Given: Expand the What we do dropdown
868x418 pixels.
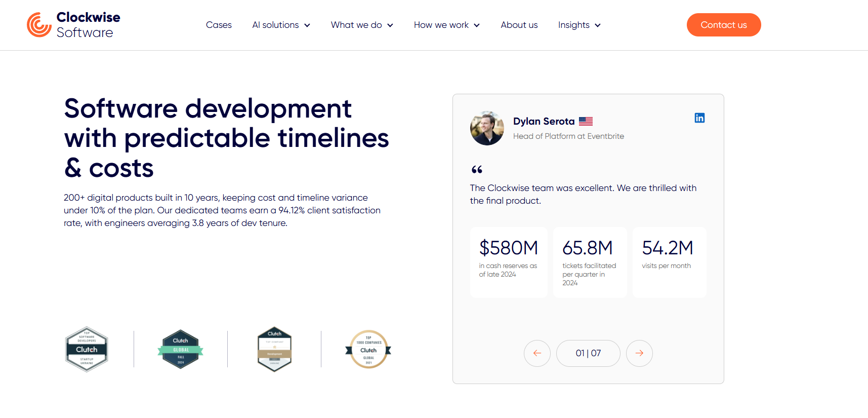Looking at the screenshot, I should click(x=362, y=25).
